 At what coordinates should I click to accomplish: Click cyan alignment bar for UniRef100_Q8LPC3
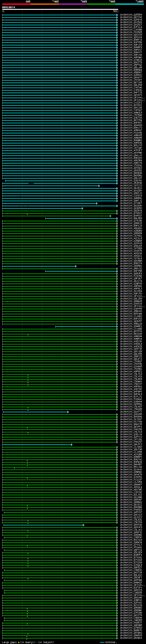click(37, 445)
